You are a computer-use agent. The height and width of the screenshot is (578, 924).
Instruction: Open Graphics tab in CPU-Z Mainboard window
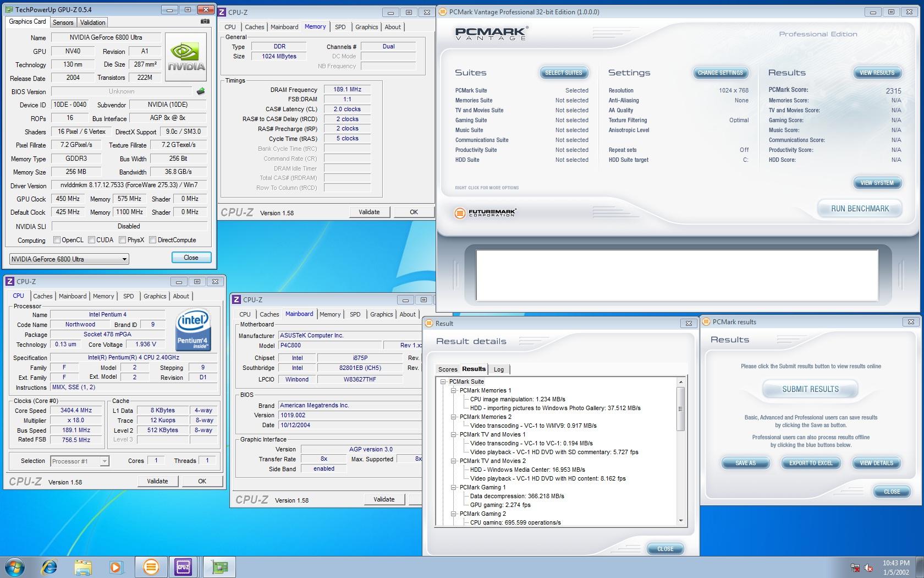coord(382,314)
